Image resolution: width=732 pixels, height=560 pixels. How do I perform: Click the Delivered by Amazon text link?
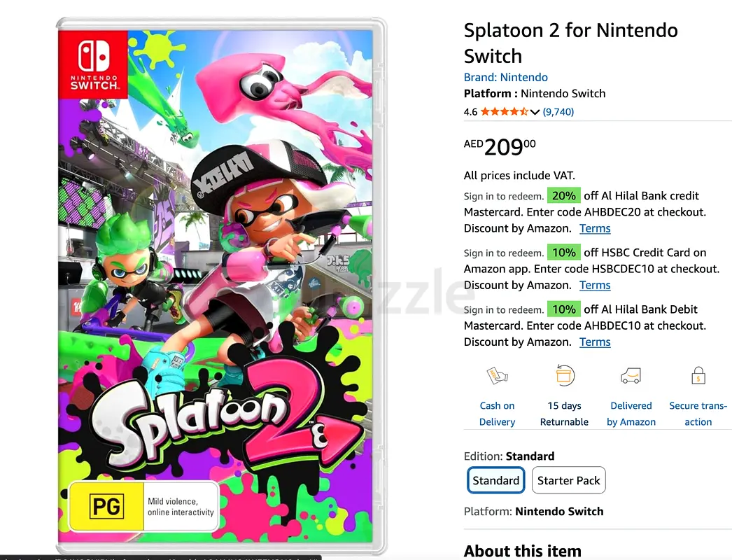(631, 414)
